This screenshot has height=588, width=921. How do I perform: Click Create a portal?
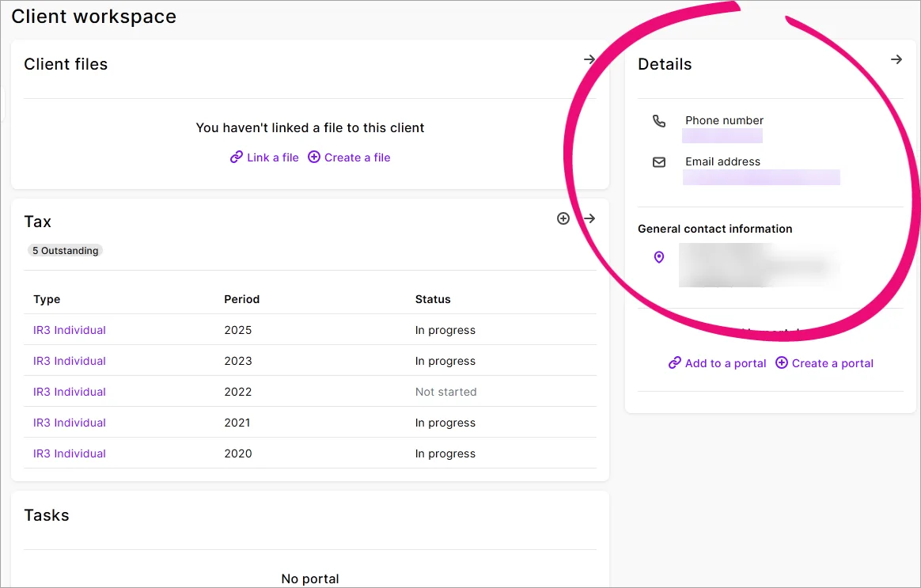(832, 362)
